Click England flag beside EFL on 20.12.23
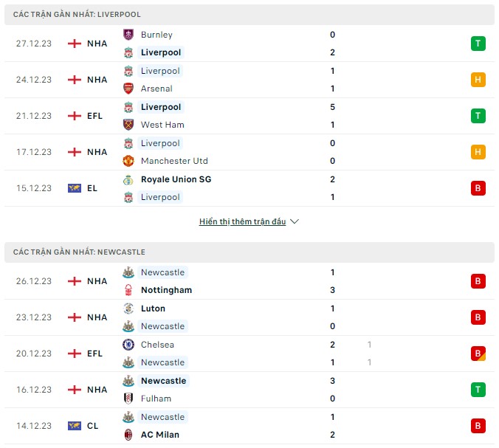This screenshot has height=448, width=499. (75, 354)
